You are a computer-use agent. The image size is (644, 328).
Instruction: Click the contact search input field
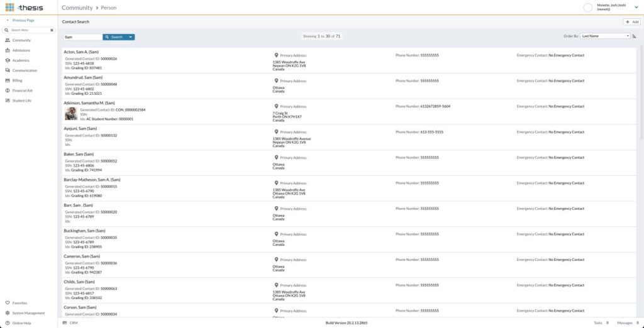pos(82,37)
